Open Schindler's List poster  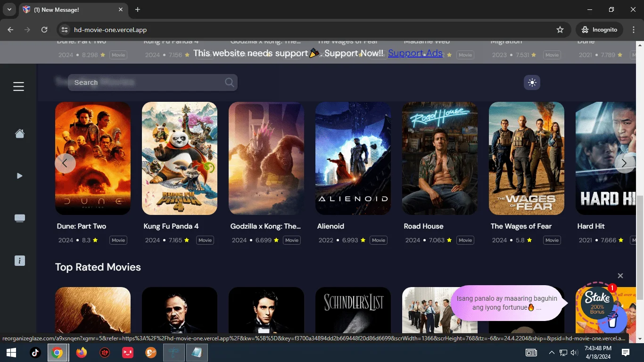click(353, 310)
